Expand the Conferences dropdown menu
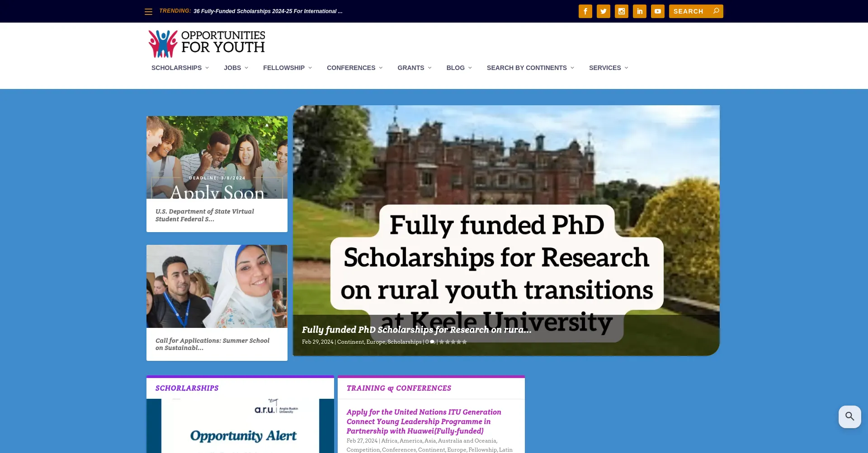 tap(354, 68)
